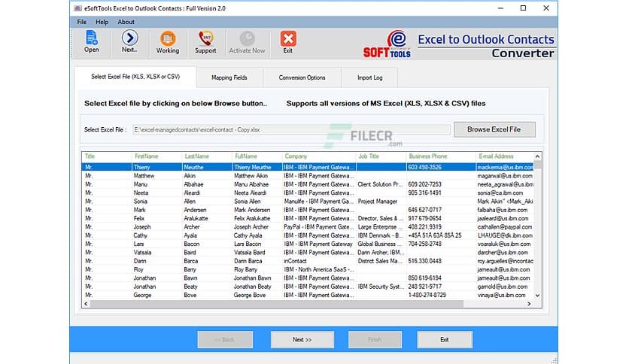The height and width of the screenshot is (364, 629).
Task: Click the Title column header
Action: pyautogui.click(x=106, y=156)
